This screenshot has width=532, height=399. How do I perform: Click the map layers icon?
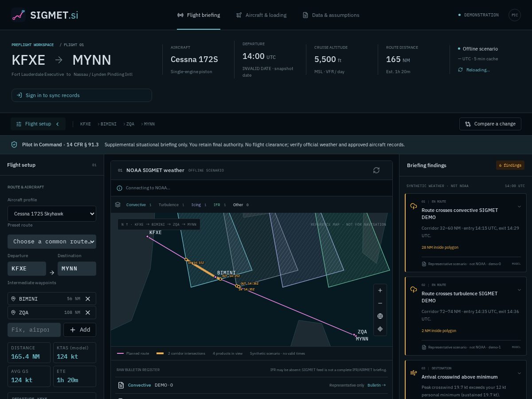tap(117, 205)
